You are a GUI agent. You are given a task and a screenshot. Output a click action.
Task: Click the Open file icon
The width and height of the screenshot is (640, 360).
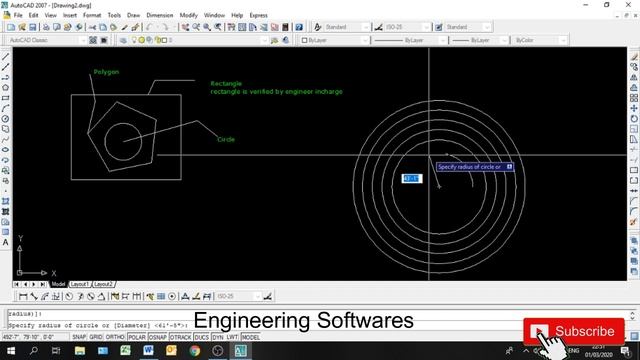[22, 27]
